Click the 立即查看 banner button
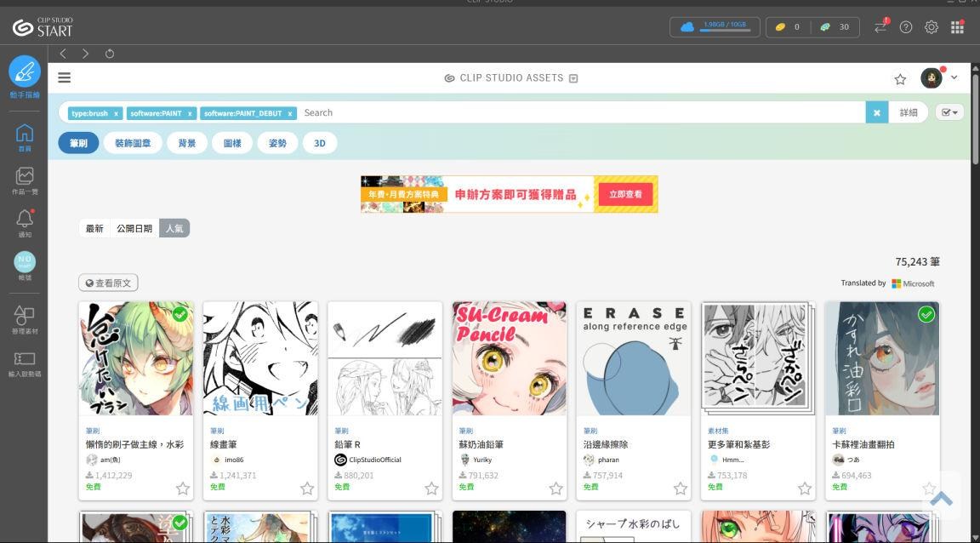This screenshot has height=543, width=980. click(625, 195)
